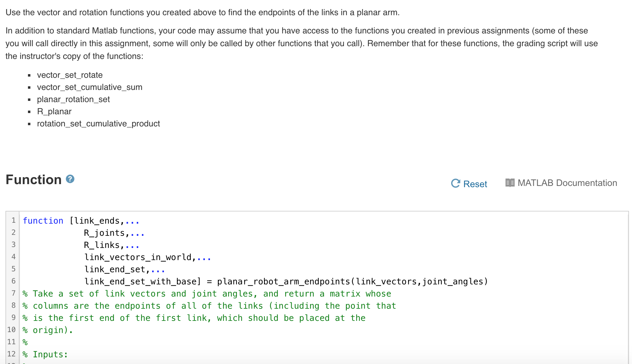Click line number 1 in the code editor
This screenshot has height=364, width=632.
pyautogui.click(x=13, y=221)
